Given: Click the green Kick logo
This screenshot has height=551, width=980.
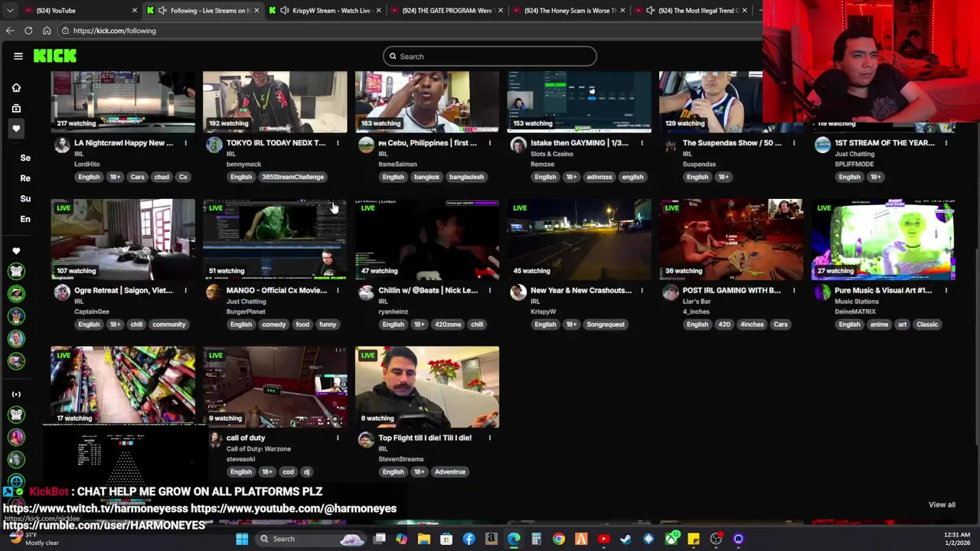Looking at the screenshot, I should click(54, 56).
